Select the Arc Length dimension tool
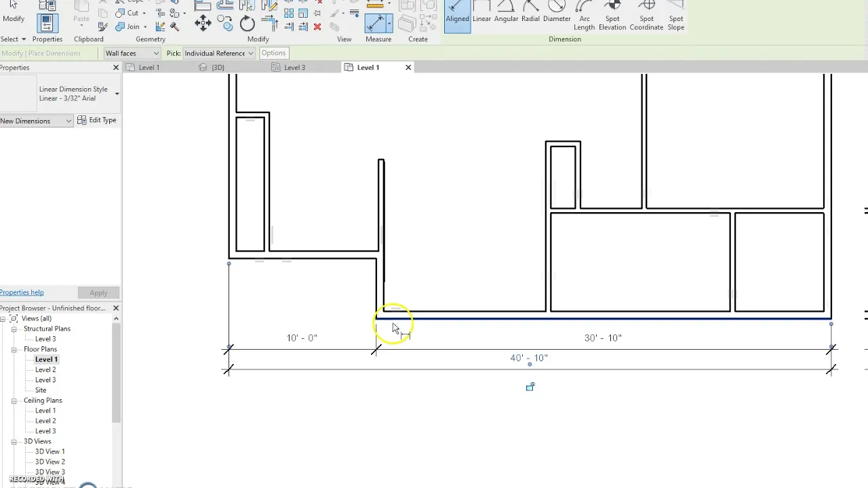The height and width of the screenshot is (488, 868). 584,16
